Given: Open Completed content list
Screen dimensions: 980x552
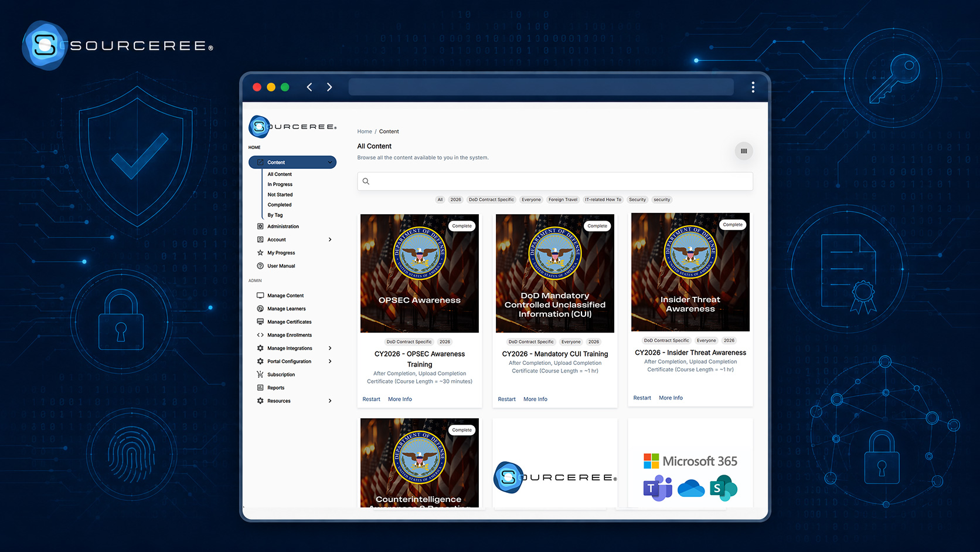Looking at the screenshot, I should [x=280, y=205].
